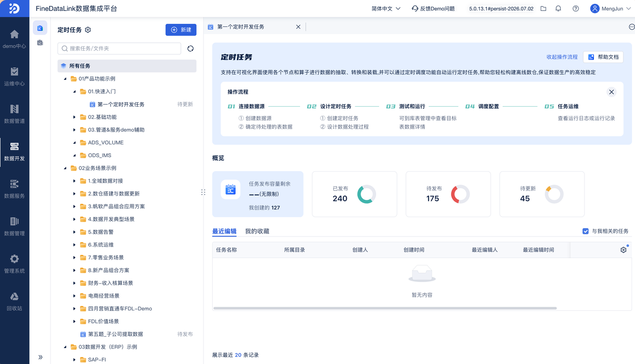The width and height of the screenshot is (635, 364).
Task: Click the FineDataLink logo icon
Action: 14,8
